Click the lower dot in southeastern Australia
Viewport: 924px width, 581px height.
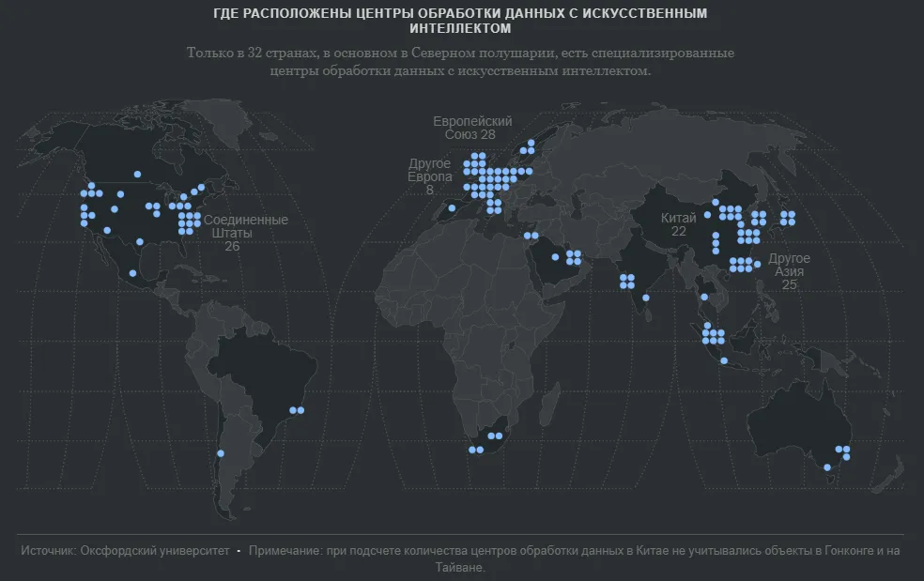pos(827,467)
